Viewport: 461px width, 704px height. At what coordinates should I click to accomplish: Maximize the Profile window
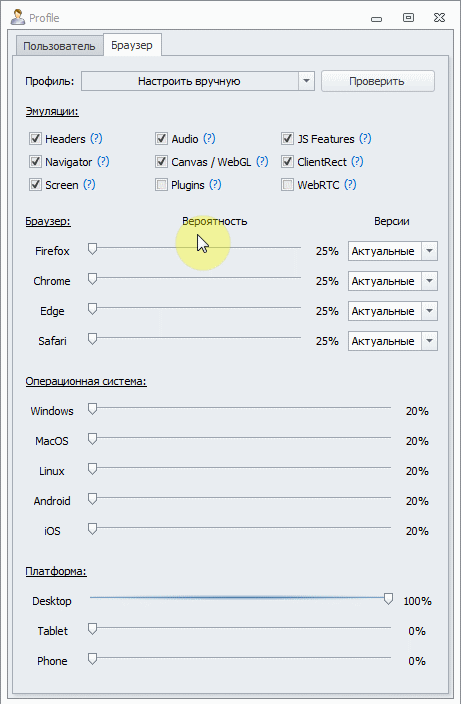coord(408,18)
